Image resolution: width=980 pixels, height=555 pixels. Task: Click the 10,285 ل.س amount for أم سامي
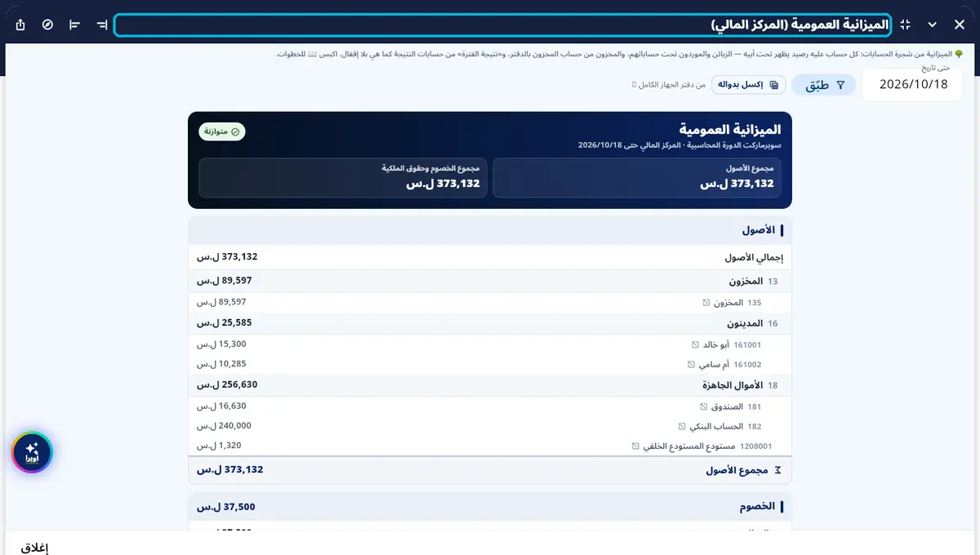(221, 364)
